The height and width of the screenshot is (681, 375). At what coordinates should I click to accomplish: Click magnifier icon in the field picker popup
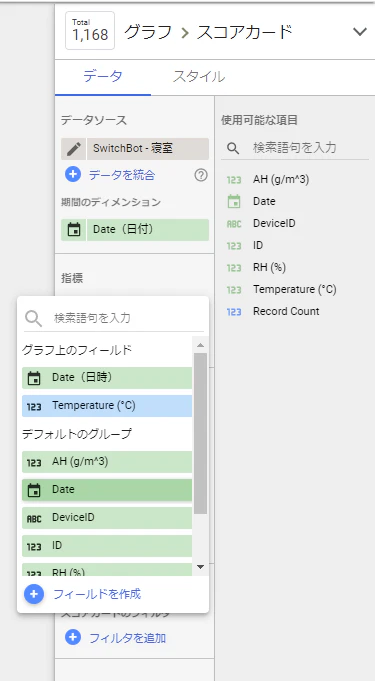(x=33, y=318)
